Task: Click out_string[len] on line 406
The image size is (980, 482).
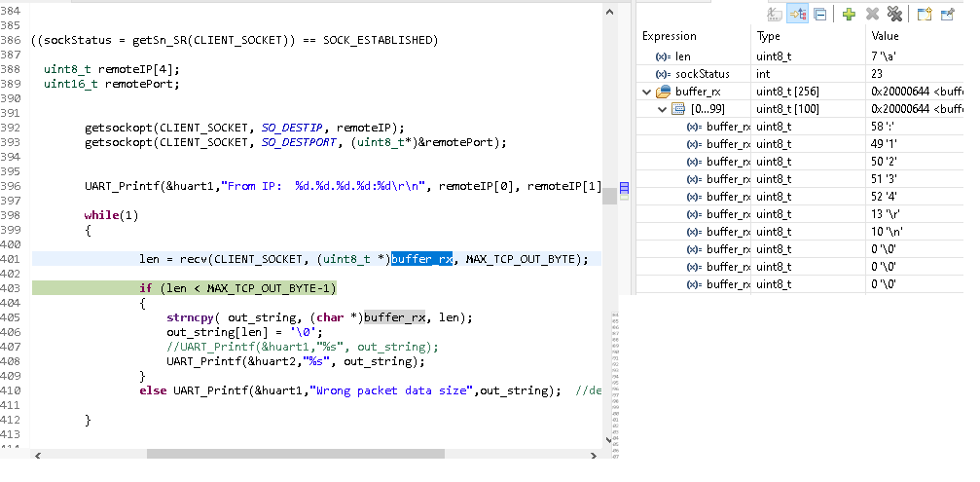Action: point(214,333)
